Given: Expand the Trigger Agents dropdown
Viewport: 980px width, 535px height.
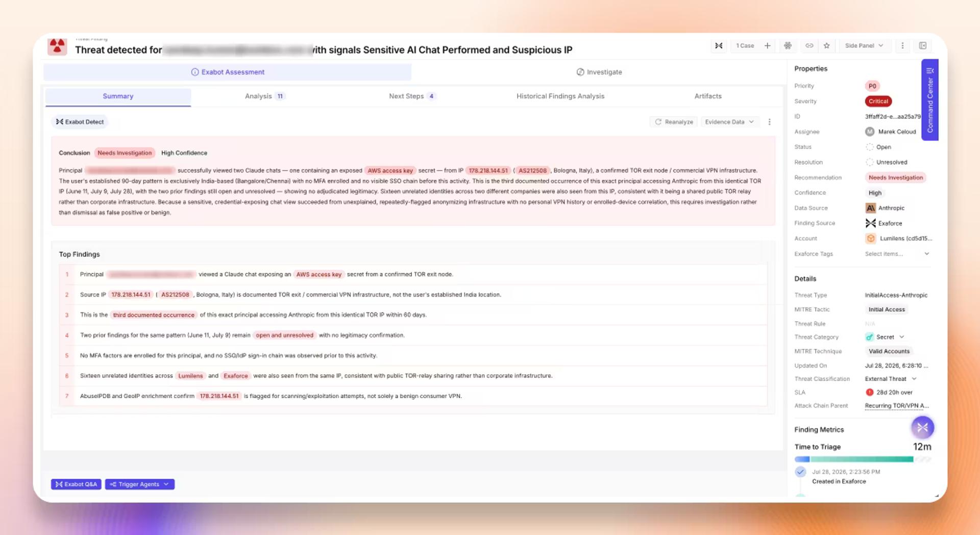Looking at the screenshot, I should click(x=140, y=484).
